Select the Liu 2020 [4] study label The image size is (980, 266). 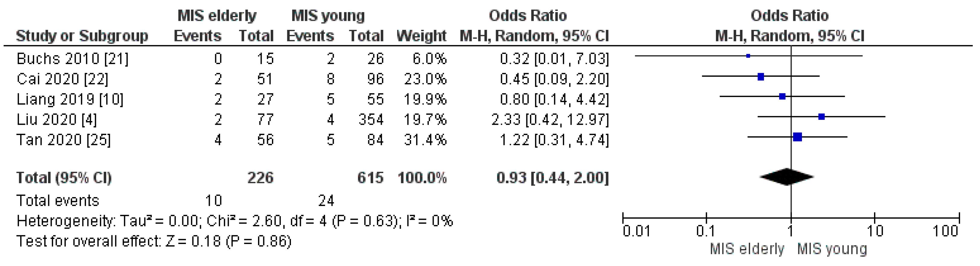[57, 120]
